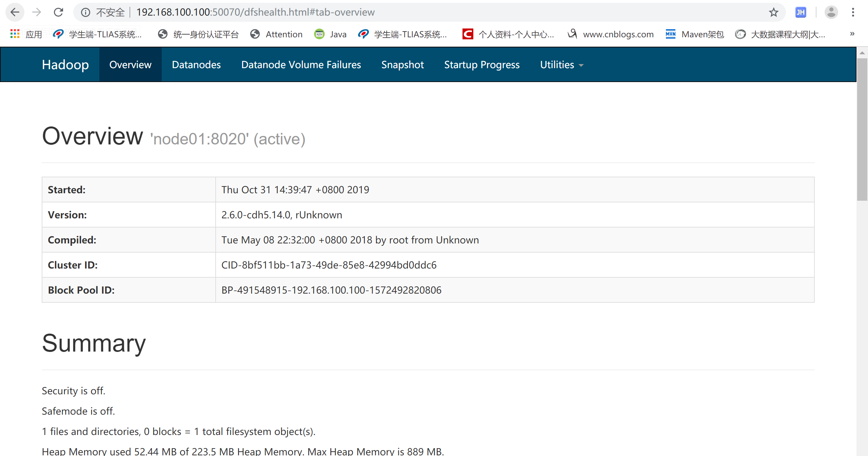The width and height of the screenshot is (868, 456).
Task: Click the Hadoop brand link
Action: (x=65, y=64)
